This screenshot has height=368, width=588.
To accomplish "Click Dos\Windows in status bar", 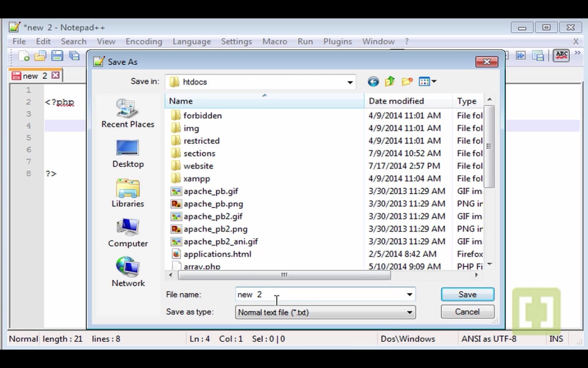I will (408, 339).
